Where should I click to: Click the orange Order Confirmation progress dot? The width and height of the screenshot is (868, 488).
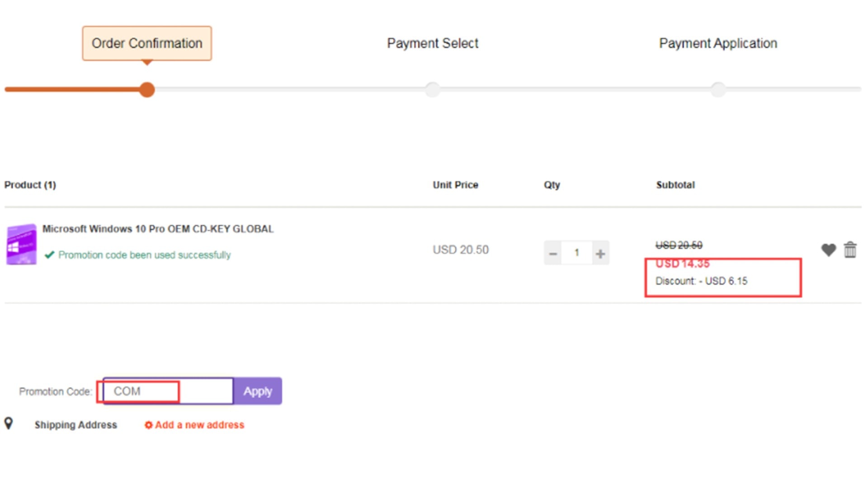coord(147,89)
